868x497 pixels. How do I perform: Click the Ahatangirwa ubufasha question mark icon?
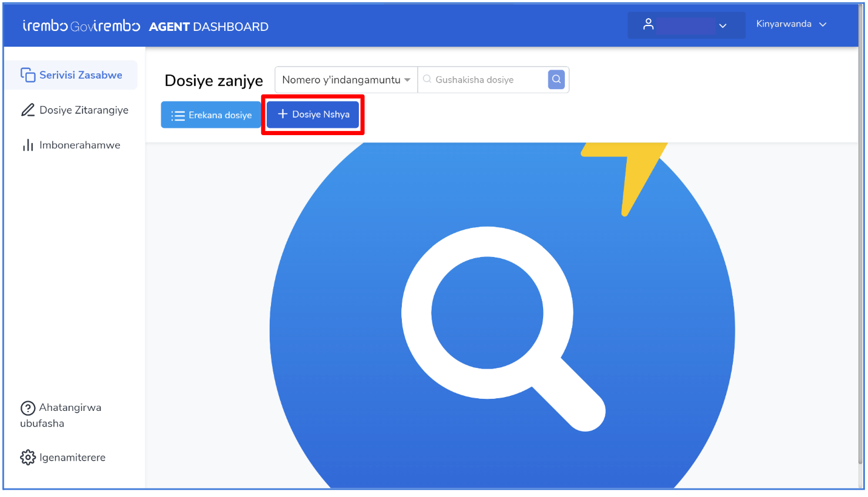click(28, 408)
